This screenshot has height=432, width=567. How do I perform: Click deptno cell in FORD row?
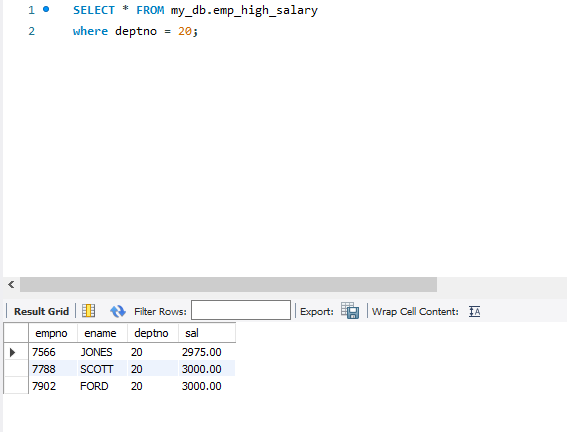[153, 386]
